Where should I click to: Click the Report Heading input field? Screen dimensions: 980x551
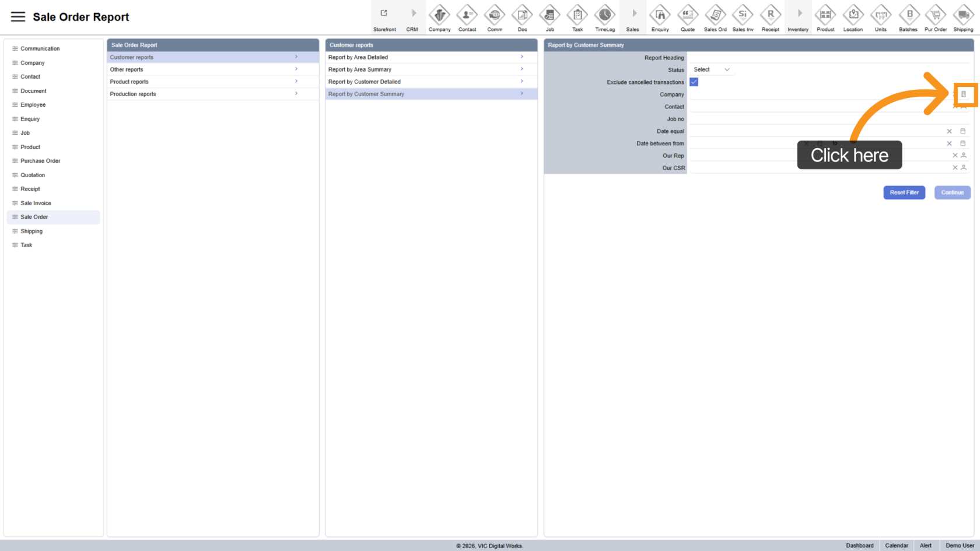[828, 58]
